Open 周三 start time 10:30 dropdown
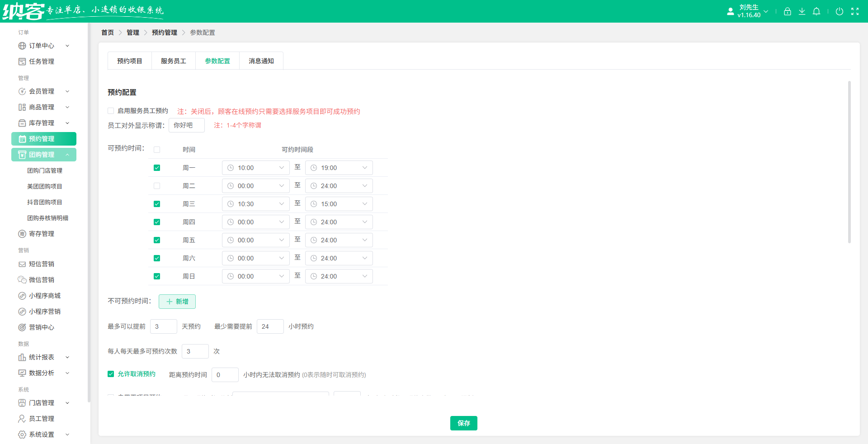868x444 pixels. point(256,204)
